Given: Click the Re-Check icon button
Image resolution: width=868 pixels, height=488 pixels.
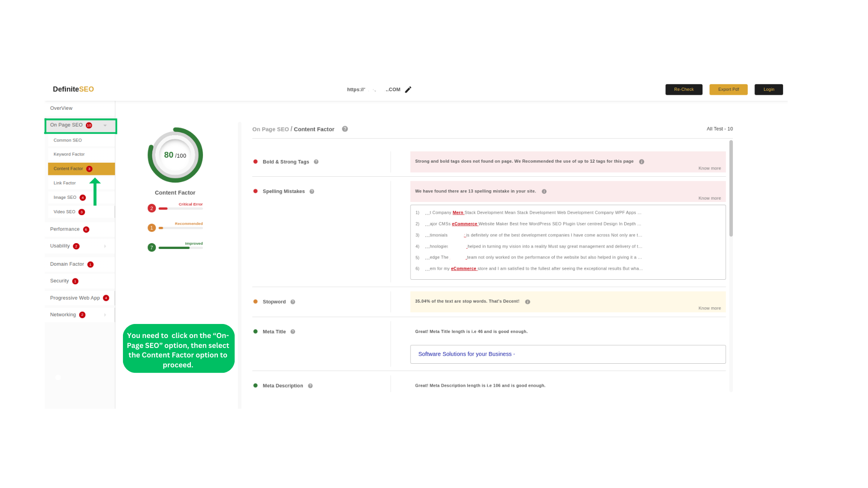Looking at the screenshot, I should 683,89.
